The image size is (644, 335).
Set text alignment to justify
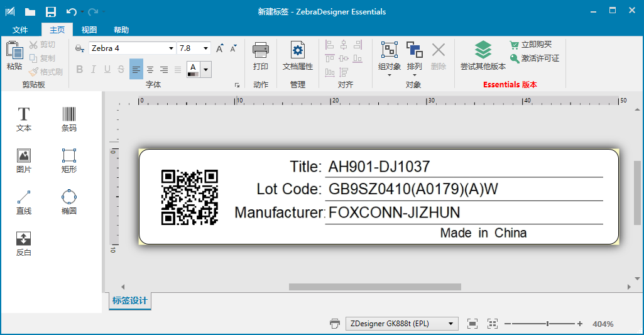[x=178, y=70]
